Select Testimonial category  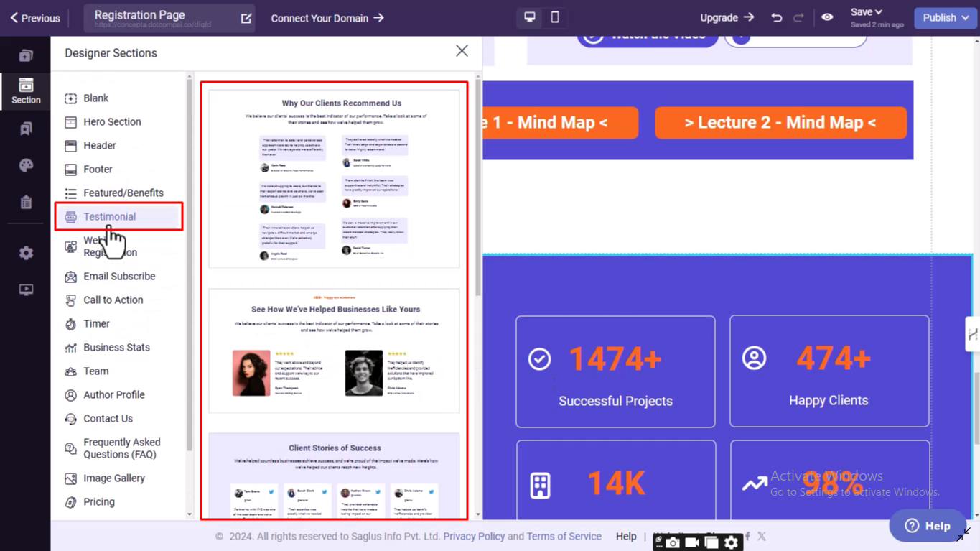118,216
